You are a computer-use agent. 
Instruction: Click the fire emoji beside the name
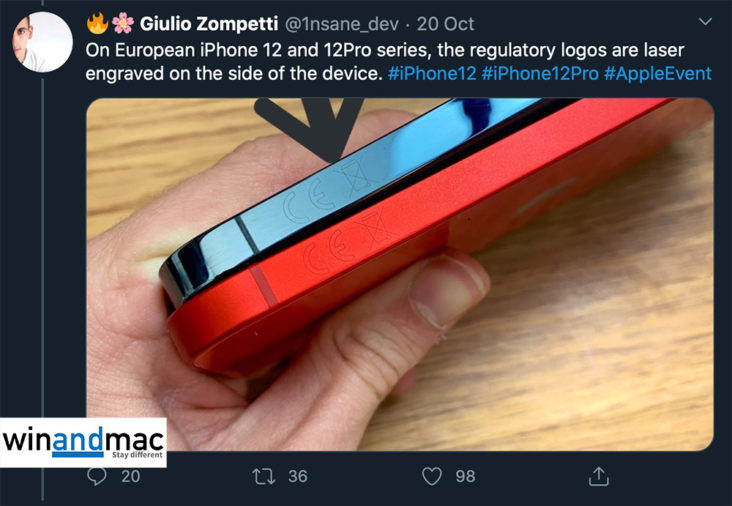(x=98, y=23)
